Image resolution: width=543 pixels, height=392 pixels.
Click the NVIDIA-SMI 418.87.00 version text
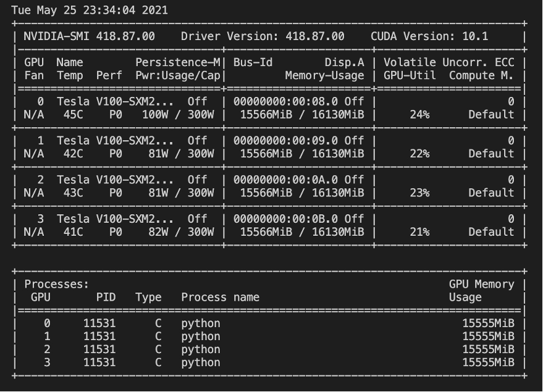[x=89, y=36]
